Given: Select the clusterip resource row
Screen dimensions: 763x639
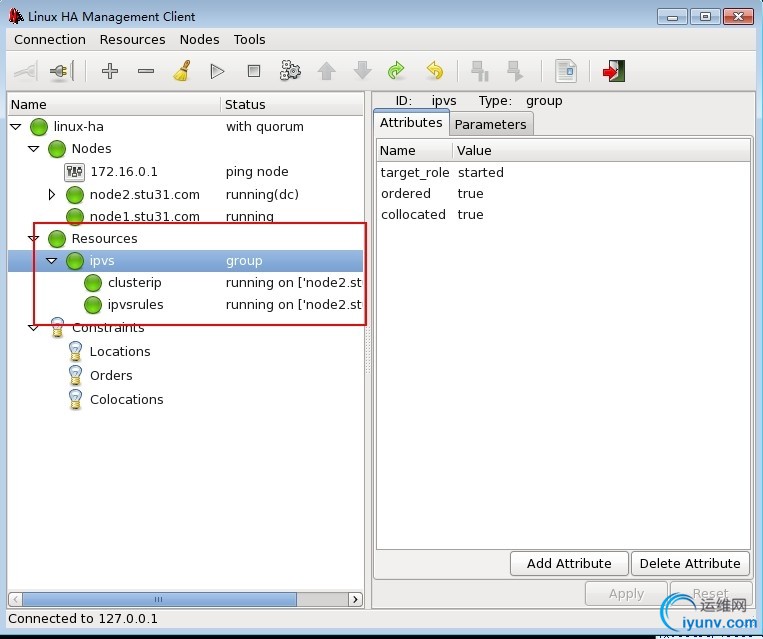Looking at the screenshot, I should tap(185, 283).
